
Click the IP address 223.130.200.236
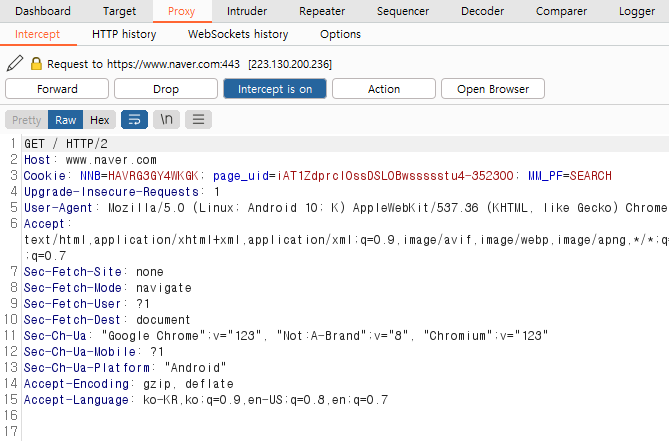pyautogui.click(x=290, y=64)
